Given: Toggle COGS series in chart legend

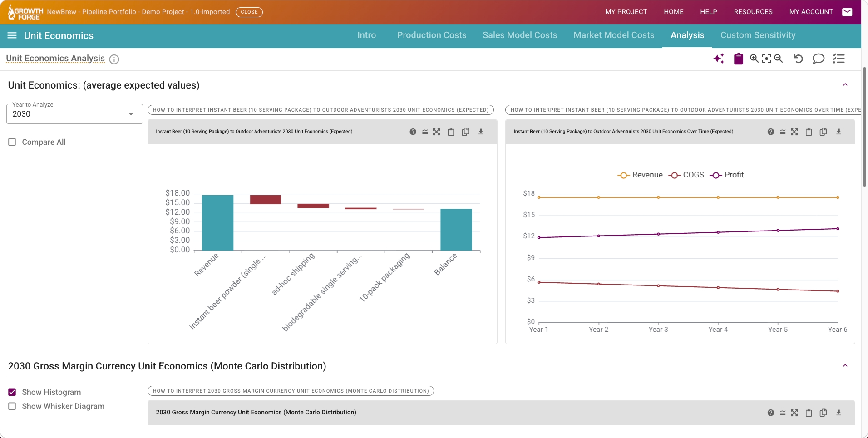Looking at the screenshot, I should point(686,175).
